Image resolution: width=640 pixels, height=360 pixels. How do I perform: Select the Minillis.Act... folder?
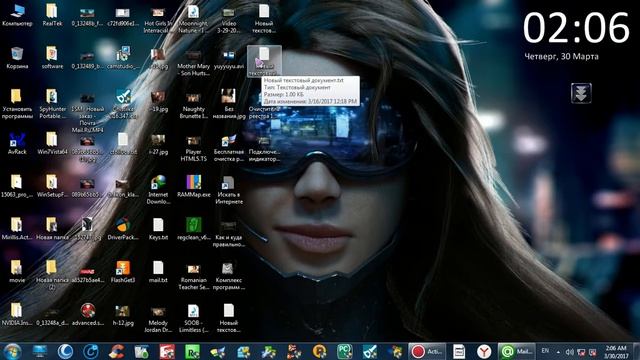(17, 229)
